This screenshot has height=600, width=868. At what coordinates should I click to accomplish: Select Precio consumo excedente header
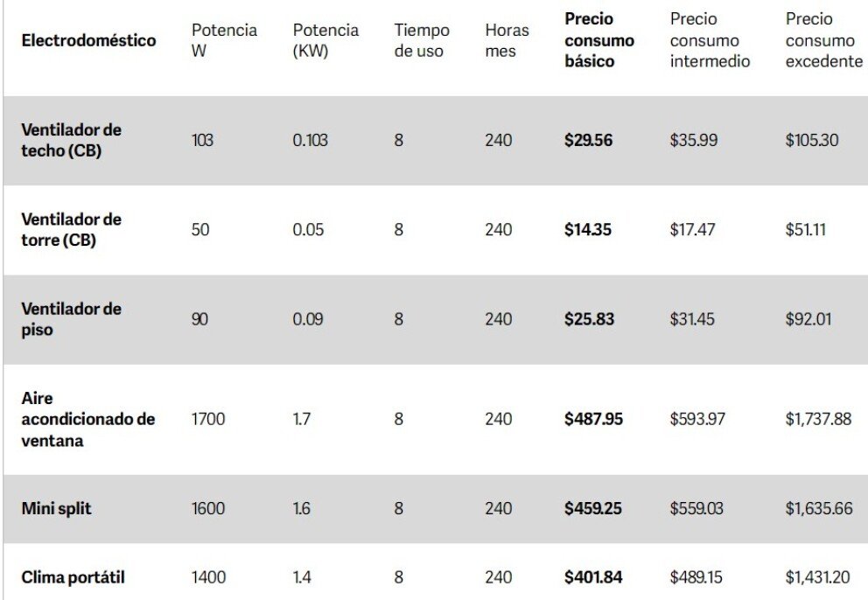tap(823, 40)
